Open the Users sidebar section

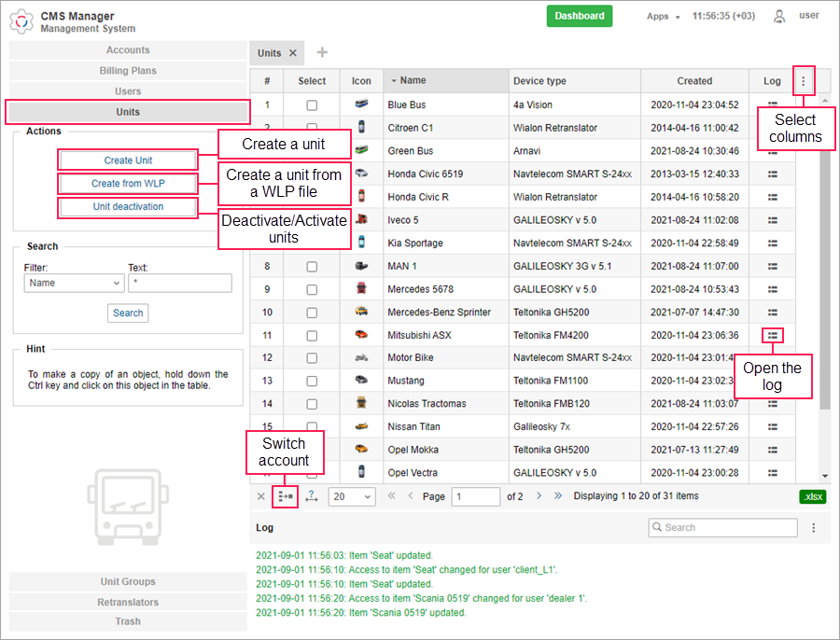128,91
